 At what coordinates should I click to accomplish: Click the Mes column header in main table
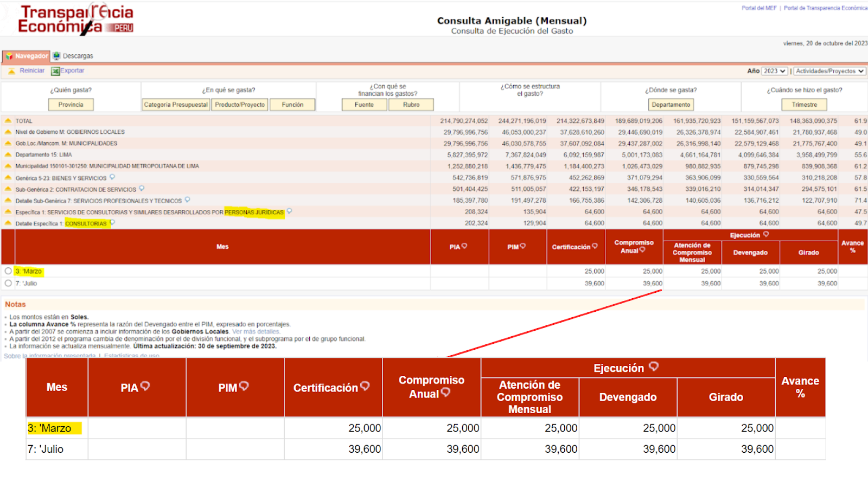tap(222, 247)
